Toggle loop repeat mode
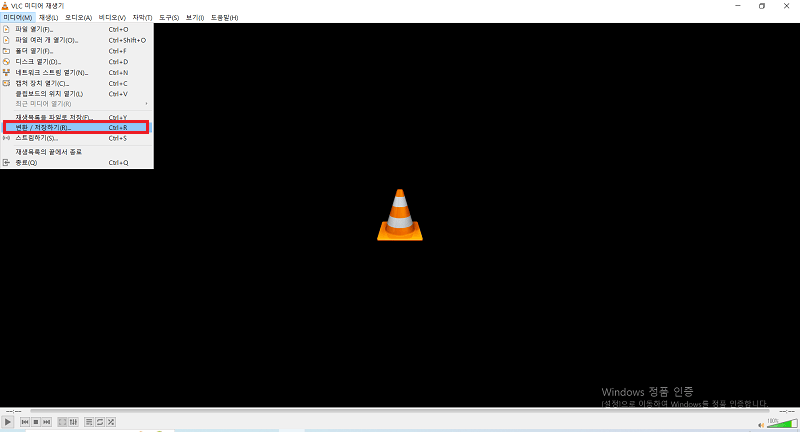This screenshot has height=432, width=800. (x=100, y=422)
